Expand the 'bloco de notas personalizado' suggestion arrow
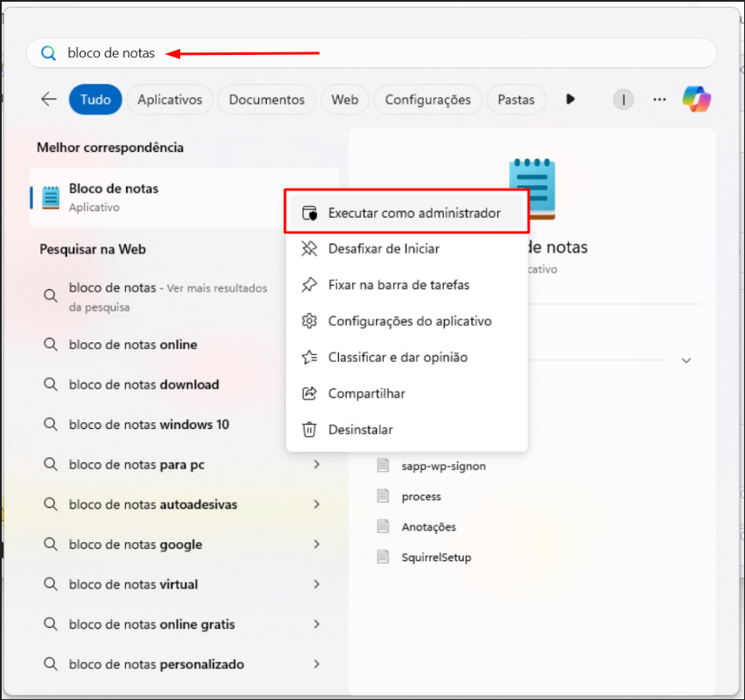The width and height of the screenshot is (745, 700). tap(317, 664)
